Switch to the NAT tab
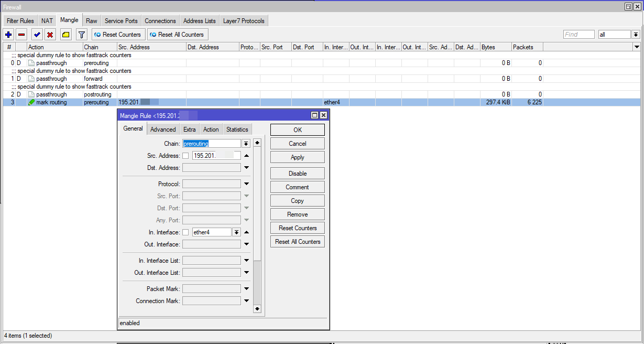The image size is (644, 344). pos(47,21)
